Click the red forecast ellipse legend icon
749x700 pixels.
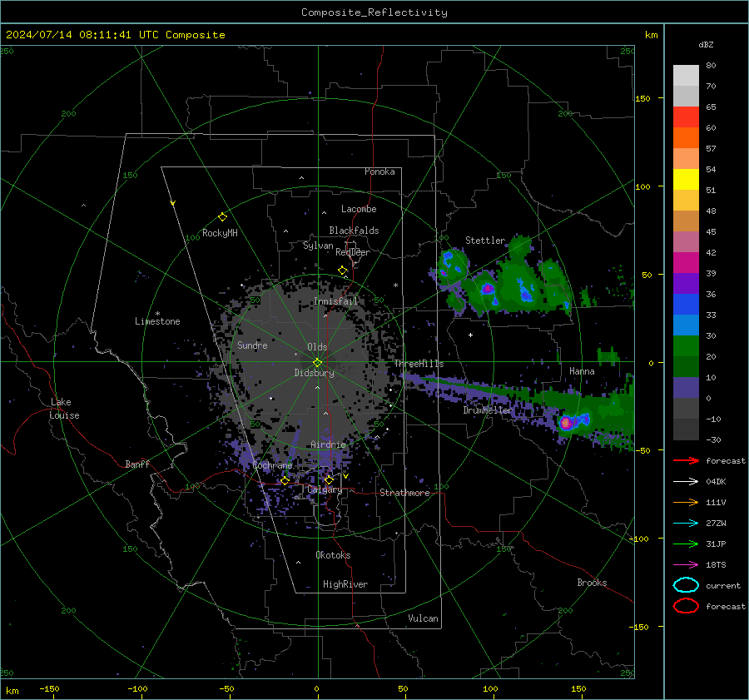pos(686,606)
